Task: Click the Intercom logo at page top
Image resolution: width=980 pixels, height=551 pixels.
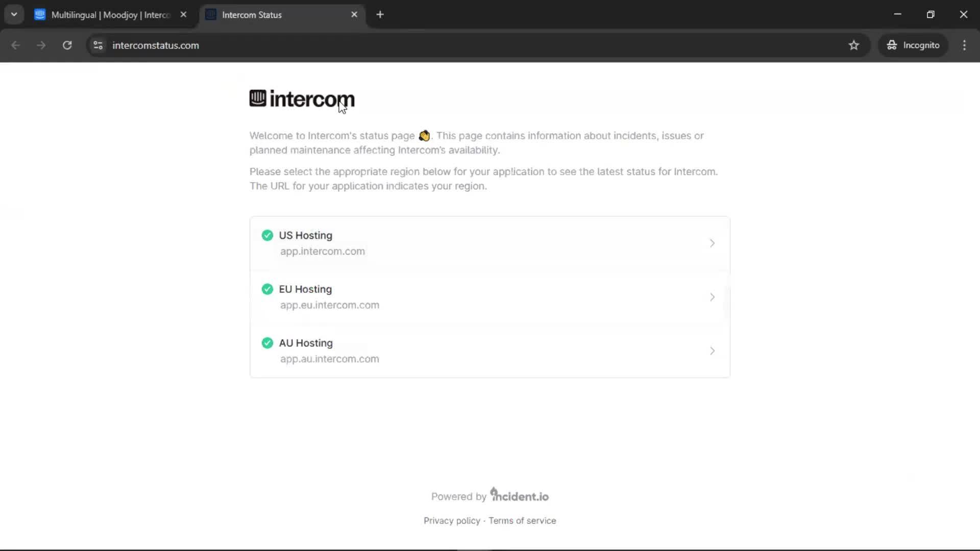Action: [302, 99]
